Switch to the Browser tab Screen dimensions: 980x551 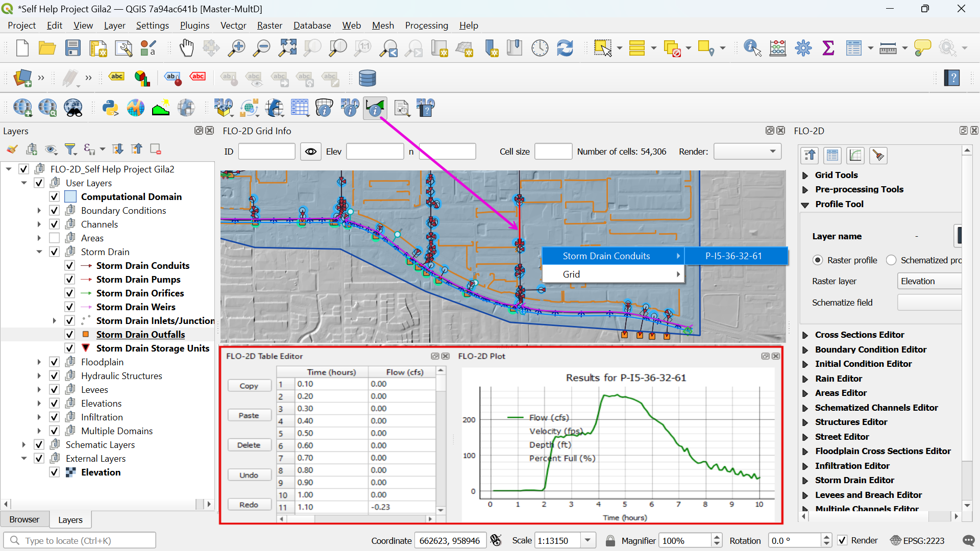point(24,519)
